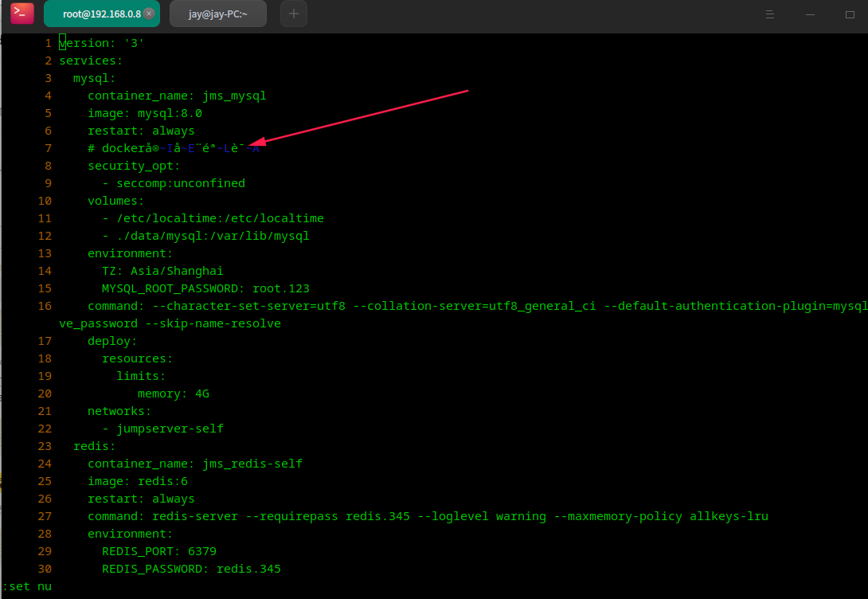Click "- seccomp:unconfined" entry

click(174, 183)
